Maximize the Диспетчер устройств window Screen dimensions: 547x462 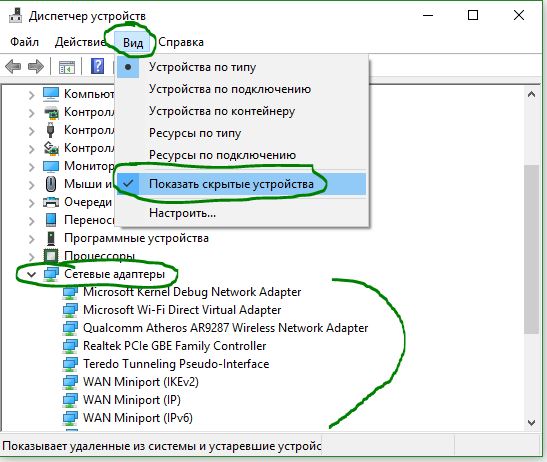tap(473, 15)
